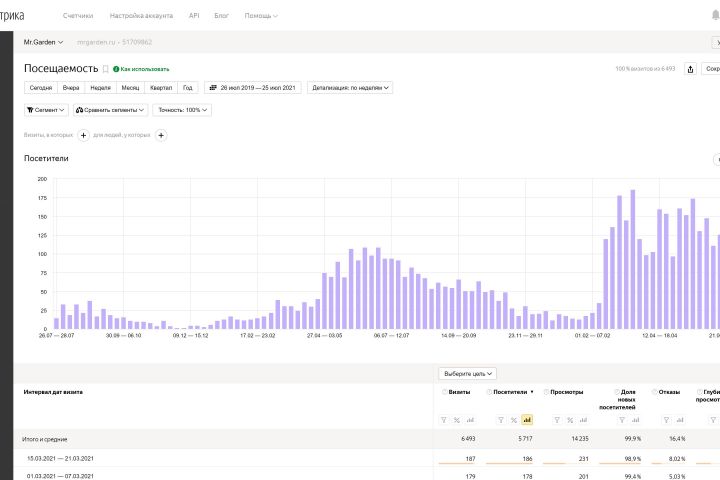Click the highlighted chart icon under Посетители
Image resolution: width=720 pixels, height=480 pixels.
click(x=528, y=420)
